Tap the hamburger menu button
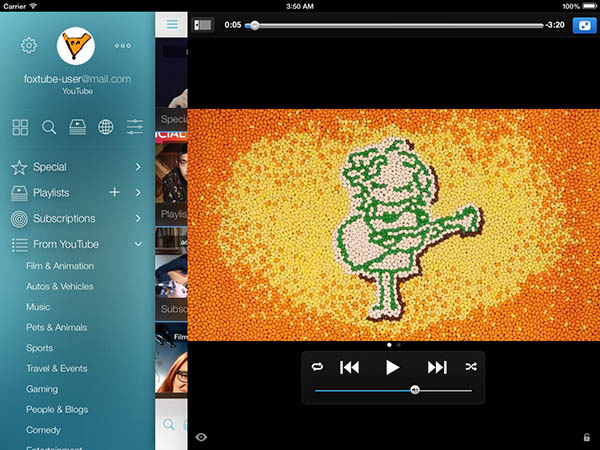Image resolution: width=600 pixels, height=450 pixels. coord(172,24)
